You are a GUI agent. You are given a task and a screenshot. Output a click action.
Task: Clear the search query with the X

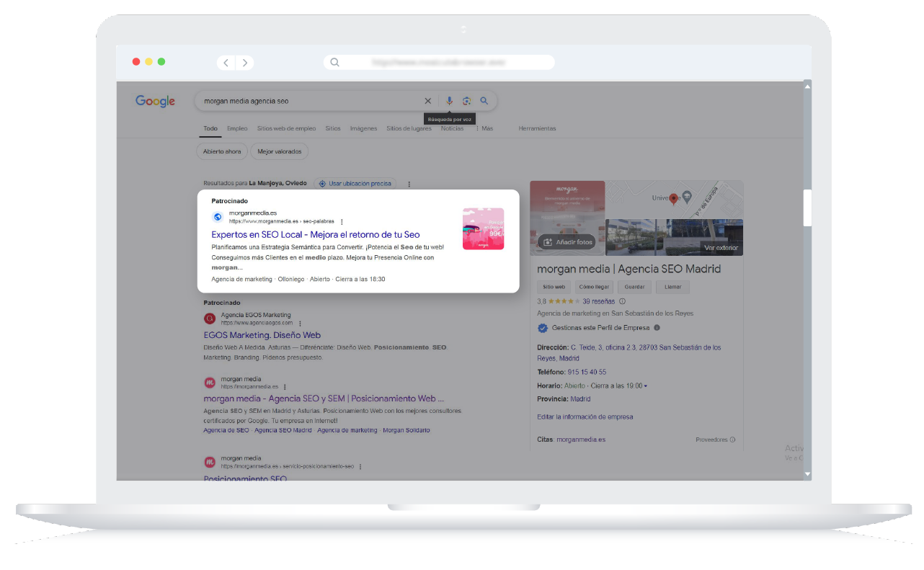[427, 101]
